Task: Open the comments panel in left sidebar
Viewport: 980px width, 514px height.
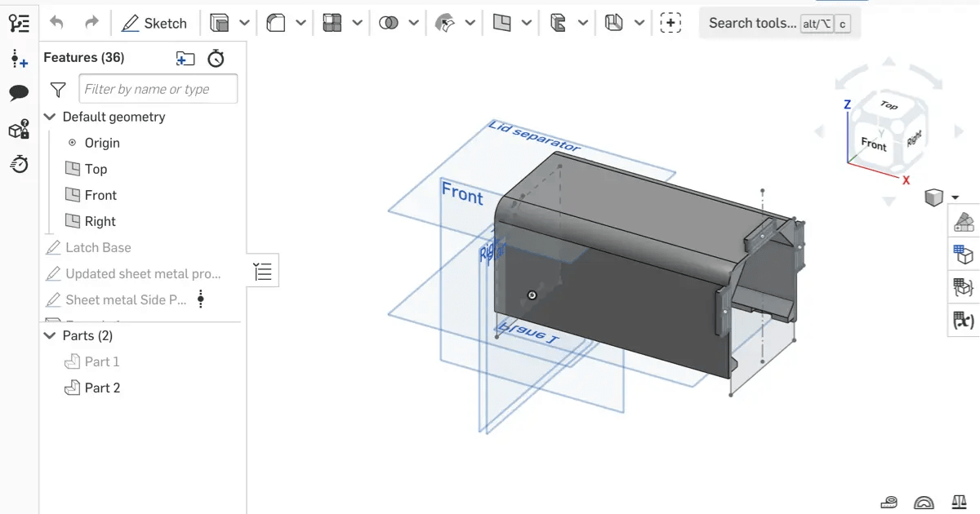Action: (x=18, y=93)
